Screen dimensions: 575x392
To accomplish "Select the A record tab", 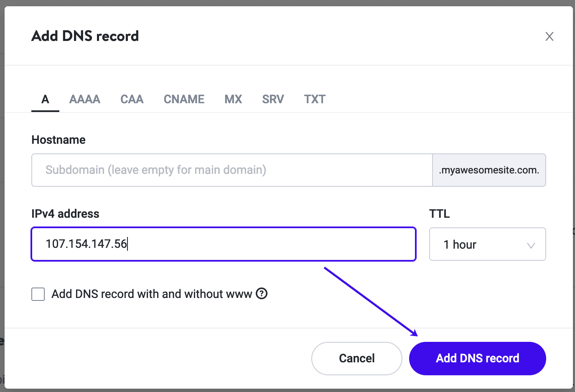I will pos(45,99).
